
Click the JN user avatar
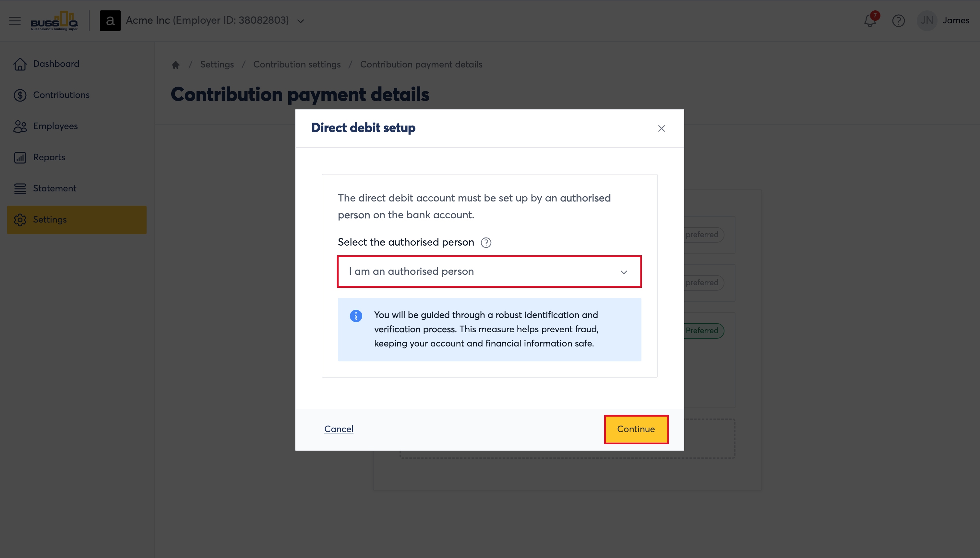(927, 20)
